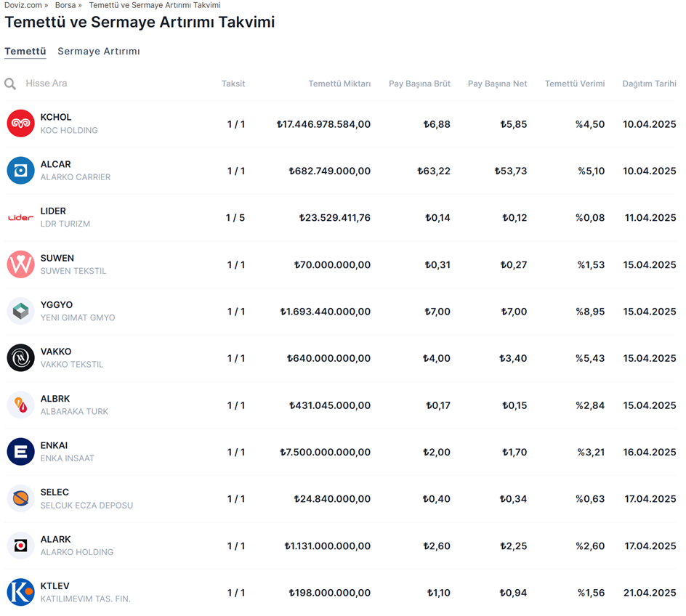
Task: Sort by Temettü Miktarı column header
Action: (339, 84)
